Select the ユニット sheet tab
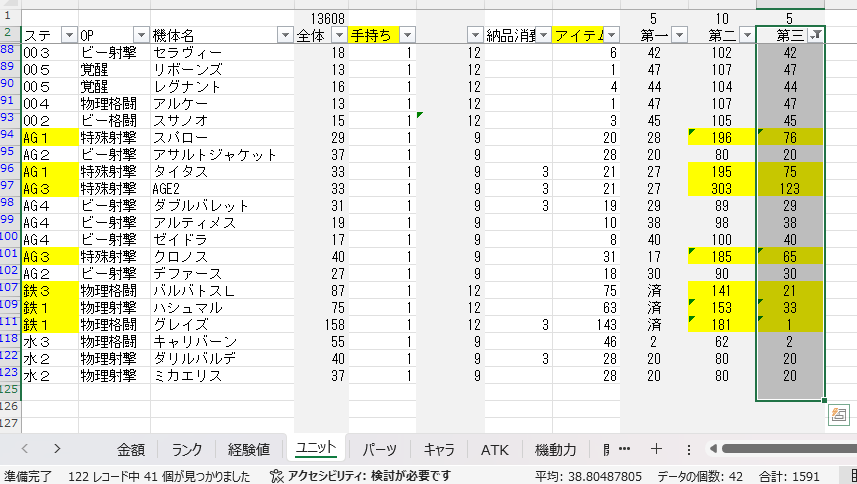 coord(316,448)
